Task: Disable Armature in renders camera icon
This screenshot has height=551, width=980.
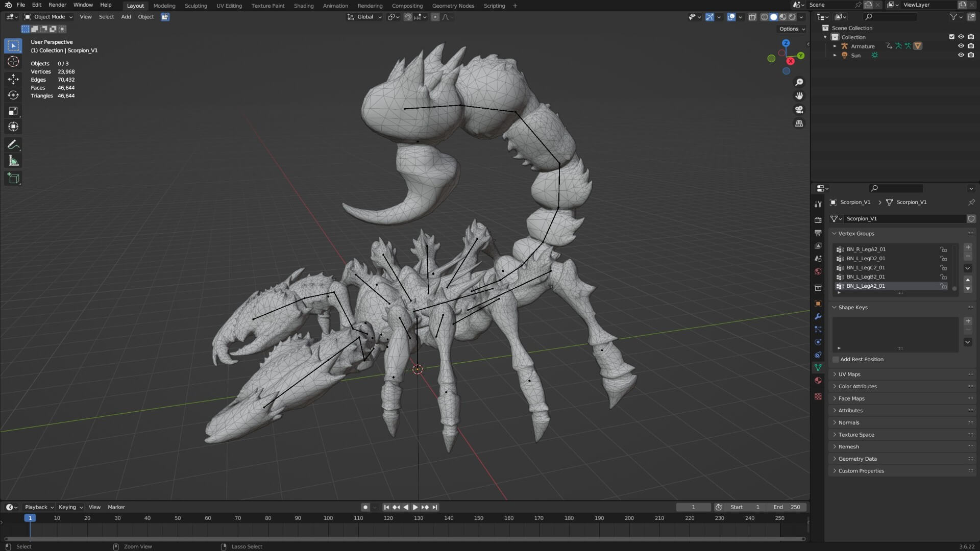Action: tap(971, 46)
